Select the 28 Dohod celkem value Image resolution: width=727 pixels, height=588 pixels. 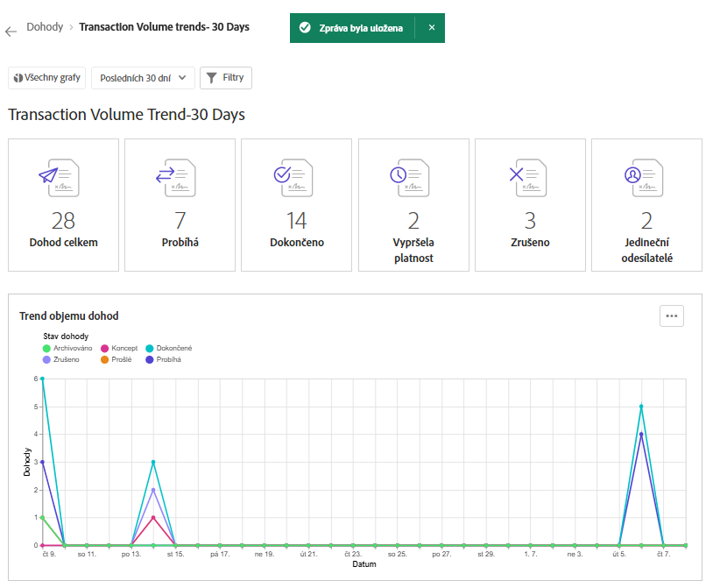[x=63, y=221]
